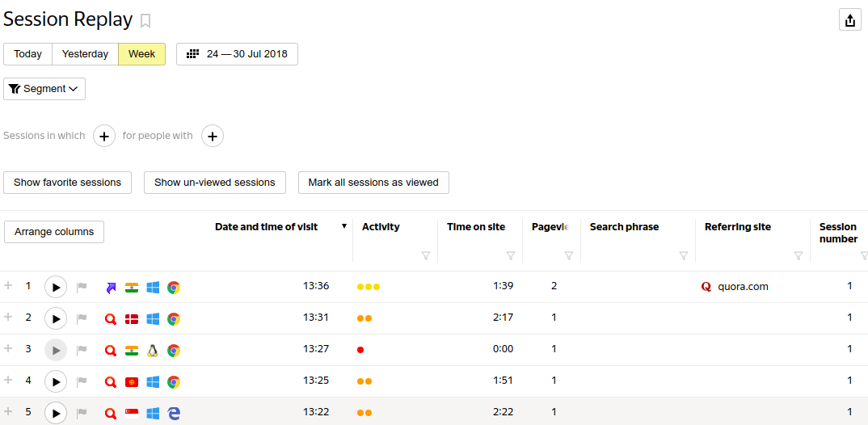Expand session row 2 details

point(8,317)
